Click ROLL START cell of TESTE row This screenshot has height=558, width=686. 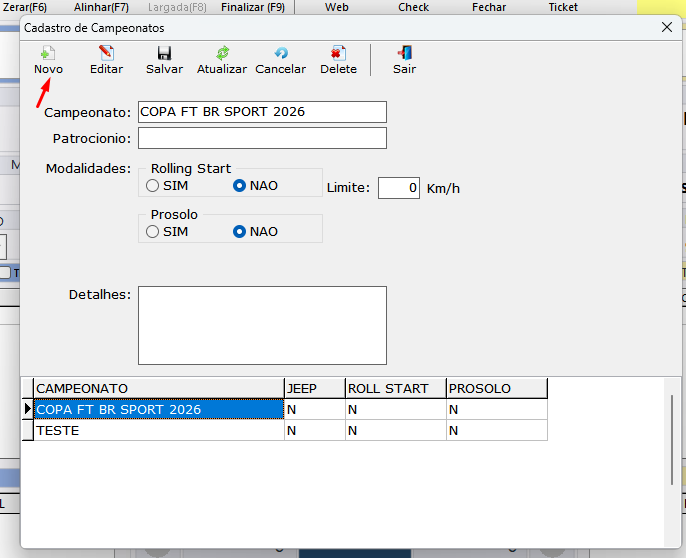point(396,431)
